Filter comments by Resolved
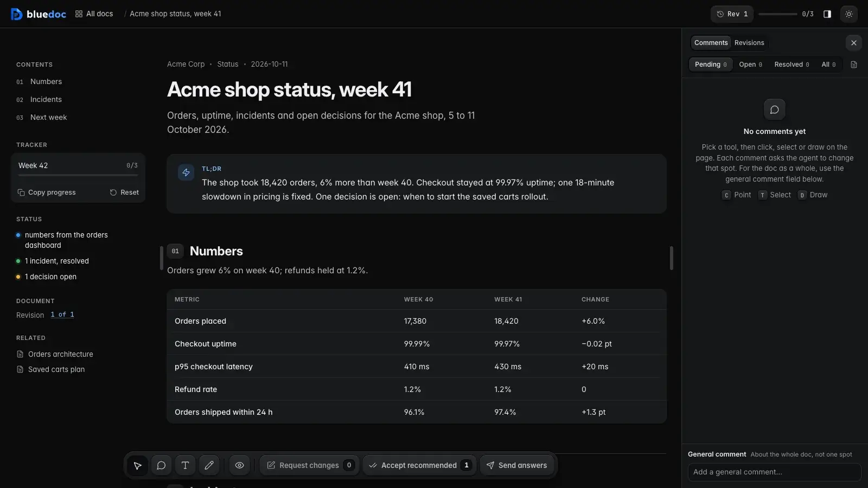 coord(792,65)
